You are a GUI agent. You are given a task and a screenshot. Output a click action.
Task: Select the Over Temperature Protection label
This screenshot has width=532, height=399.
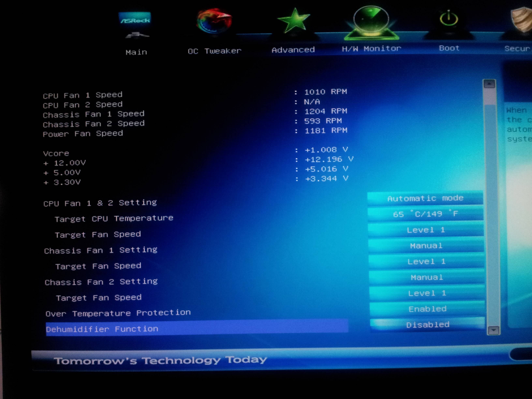click(118, 313)
